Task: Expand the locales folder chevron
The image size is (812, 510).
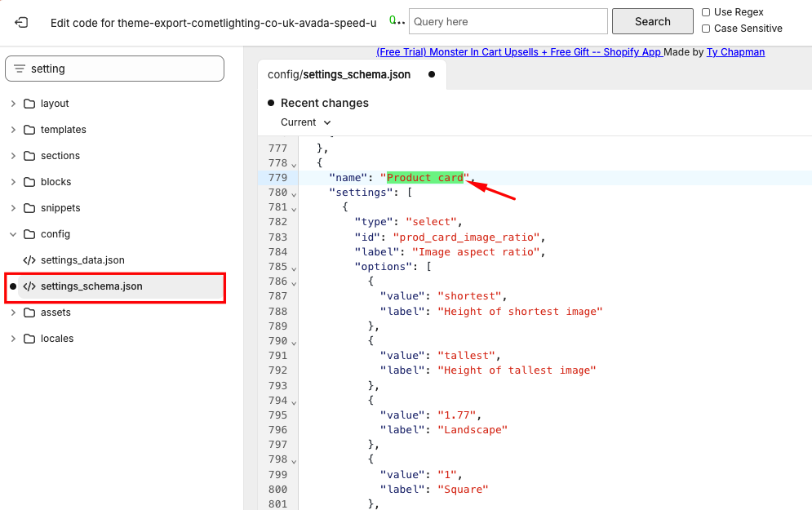Action: tap(13, 339)
